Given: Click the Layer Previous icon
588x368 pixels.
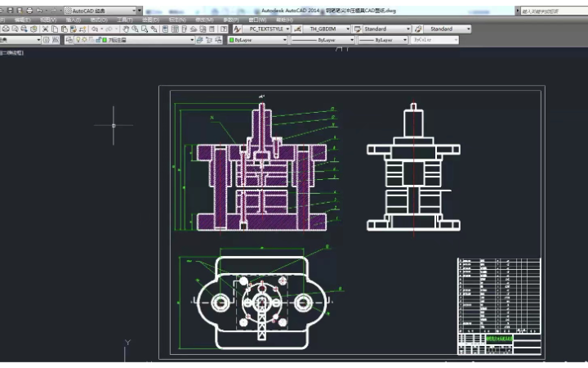Looking at the screenshot, I should (x=209, y=40).
